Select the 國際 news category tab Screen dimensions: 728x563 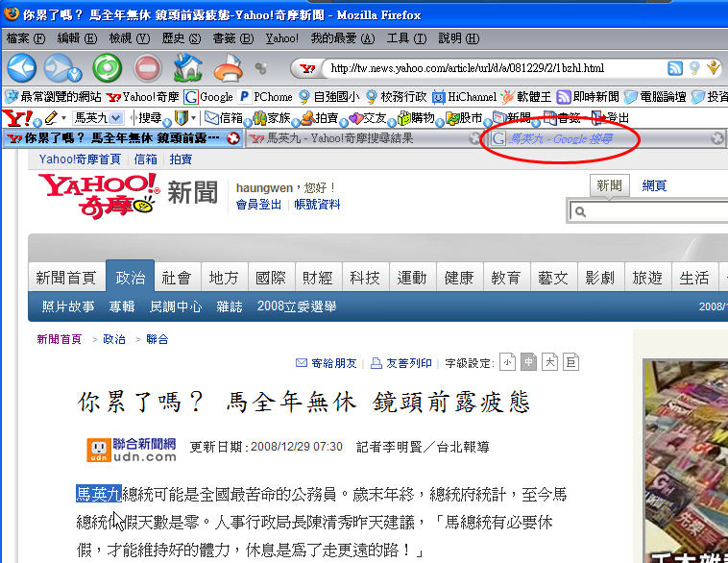coord(271,278)
